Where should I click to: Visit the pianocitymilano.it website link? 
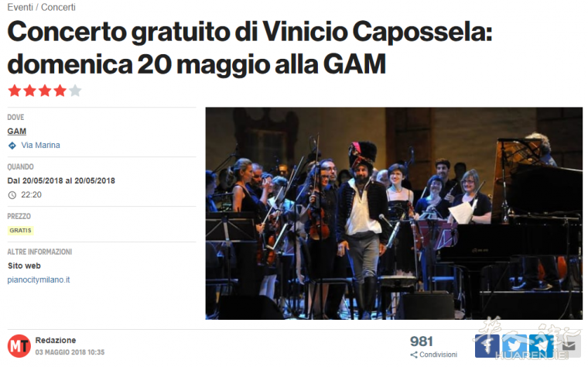(39, 280)
